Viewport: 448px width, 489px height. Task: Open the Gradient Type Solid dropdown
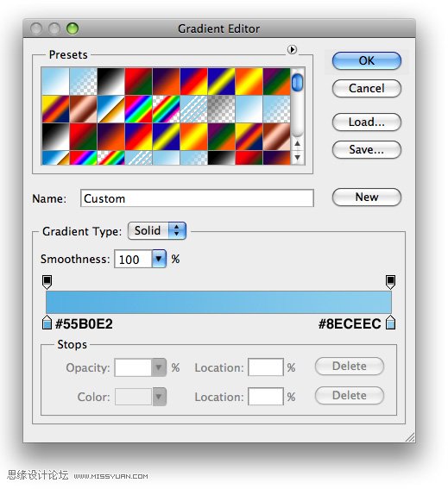coord(157,231)
